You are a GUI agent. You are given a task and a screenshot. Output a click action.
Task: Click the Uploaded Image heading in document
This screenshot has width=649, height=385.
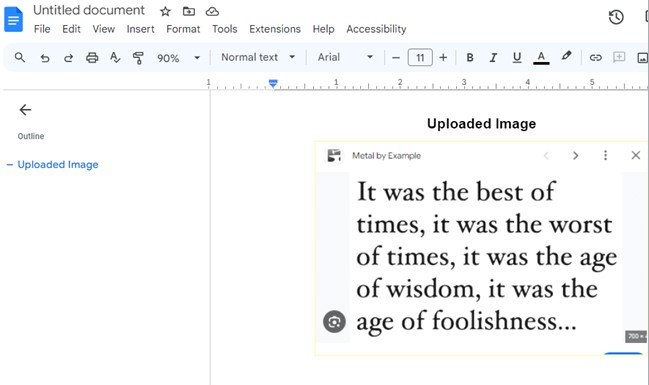pyautogui.click(x=481, y=124)
